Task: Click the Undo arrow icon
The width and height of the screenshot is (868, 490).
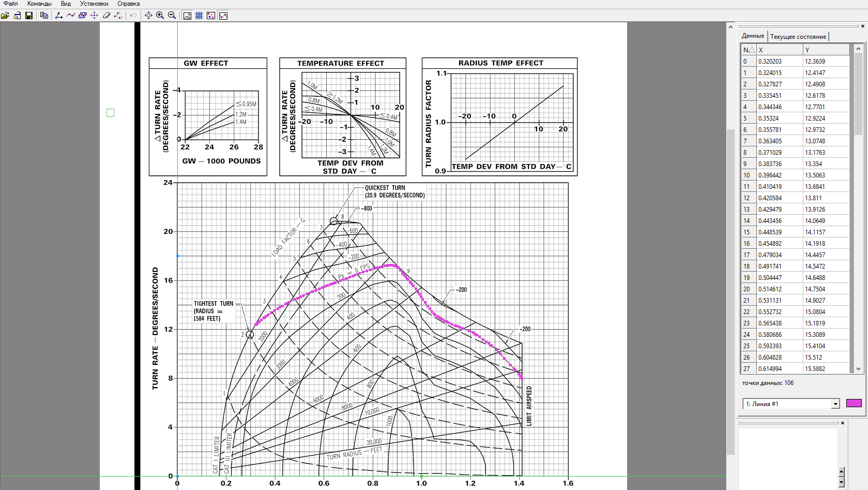Action: click(x=133, y=16)
